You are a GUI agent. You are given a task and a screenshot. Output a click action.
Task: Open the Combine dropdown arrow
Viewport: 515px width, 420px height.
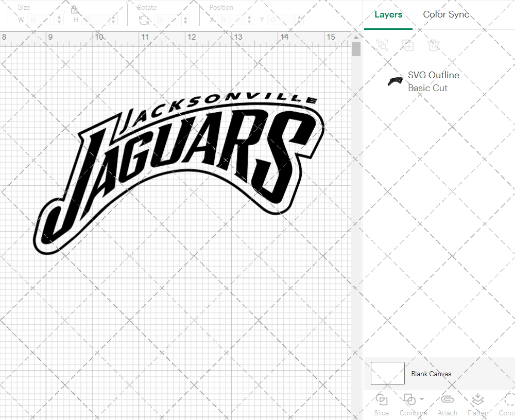pyautogui.click(x=421, y=400)
